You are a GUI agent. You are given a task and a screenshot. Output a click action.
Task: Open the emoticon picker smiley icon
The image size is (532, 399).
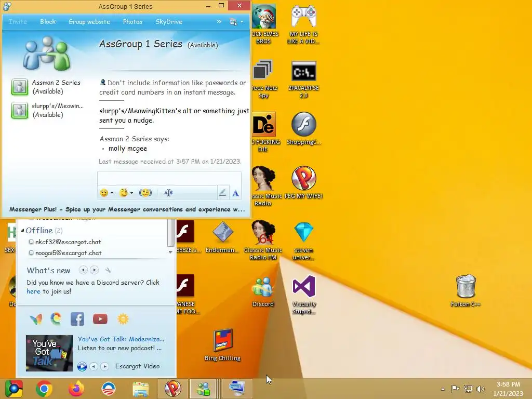(104, 193)
